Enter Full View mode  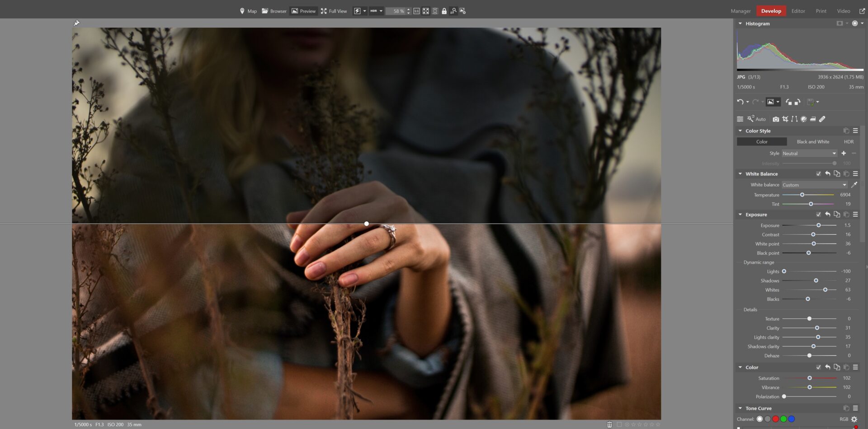coord(334,11)
